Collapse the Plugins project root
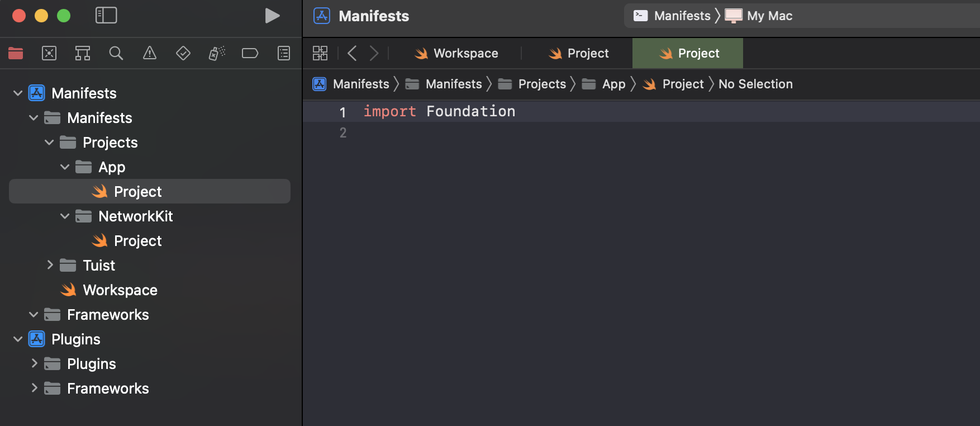 pyautogui.click(x=18, y=339)
